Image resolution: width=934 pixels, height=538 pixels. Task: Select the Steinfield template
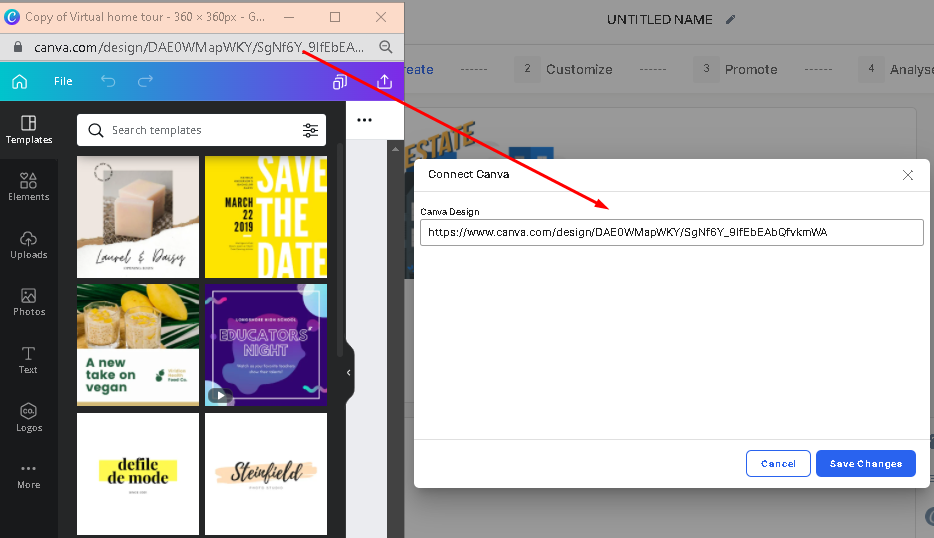(266, 474)
